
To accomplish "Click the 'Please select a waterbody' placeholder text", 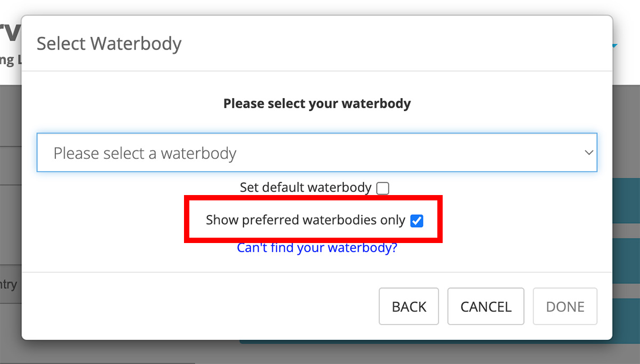I will (145, 153).
